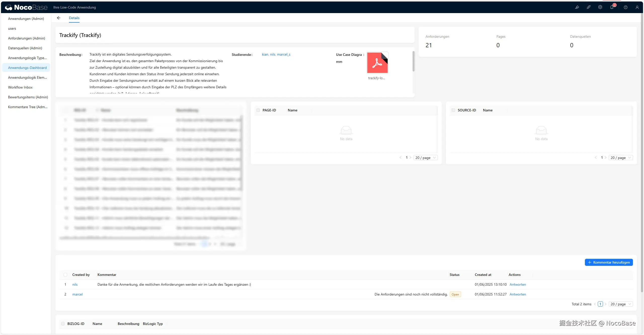Open the trackify PDF attachment thumbnail
Viewport: 644px width, 335px height.
click(x=377, y=63)
